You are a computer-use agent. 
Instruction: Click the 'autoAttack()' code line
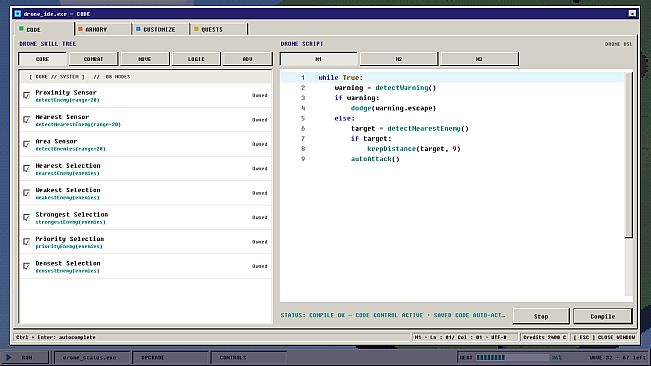tap(375, 159)
